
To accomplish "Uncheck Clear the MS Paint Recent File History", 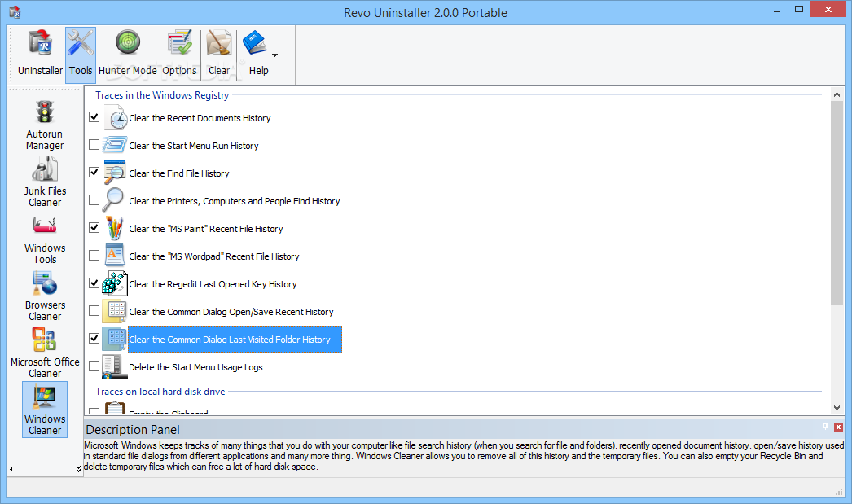I will 94,227.
